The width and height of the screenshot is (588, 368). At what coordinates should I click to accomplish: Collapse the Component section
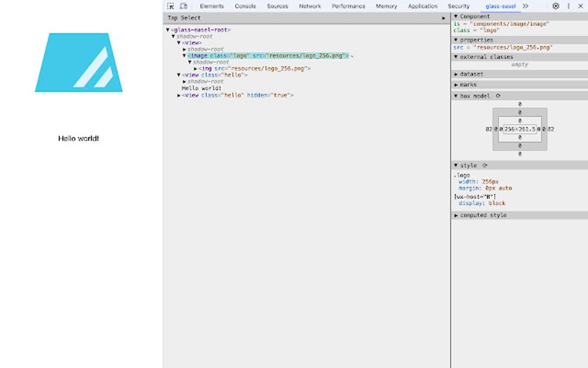pyautogui.click(x=455, y=16)
